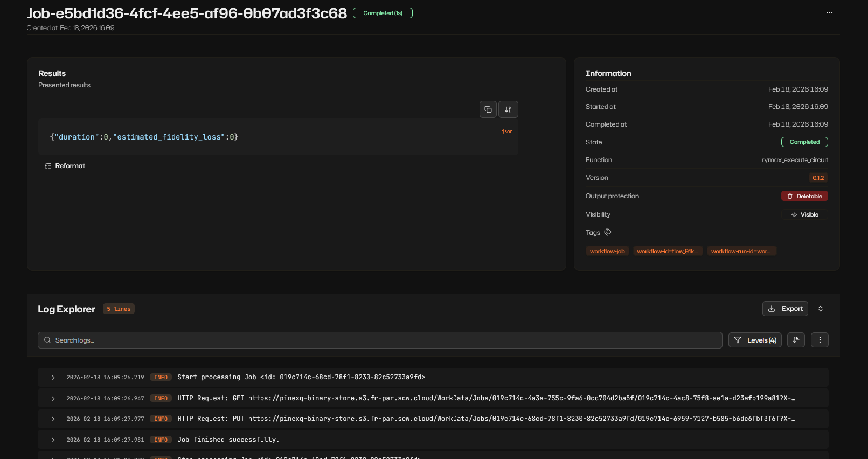
Task: Click the Job-e5bd1d36 title
Action: [x=187, y=13]
